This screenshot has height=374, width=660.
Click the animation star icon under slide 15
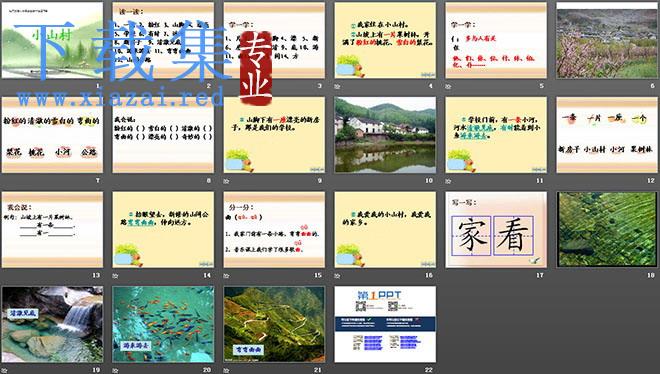[x=226, y=276]
